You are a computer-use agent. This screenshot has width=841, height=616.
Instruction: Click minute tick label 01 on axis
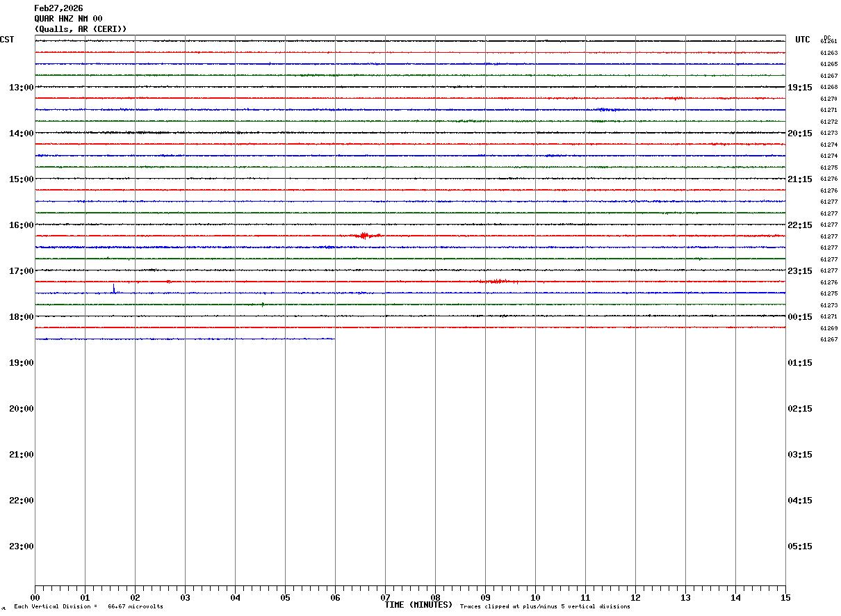click(x=85, y=598)
